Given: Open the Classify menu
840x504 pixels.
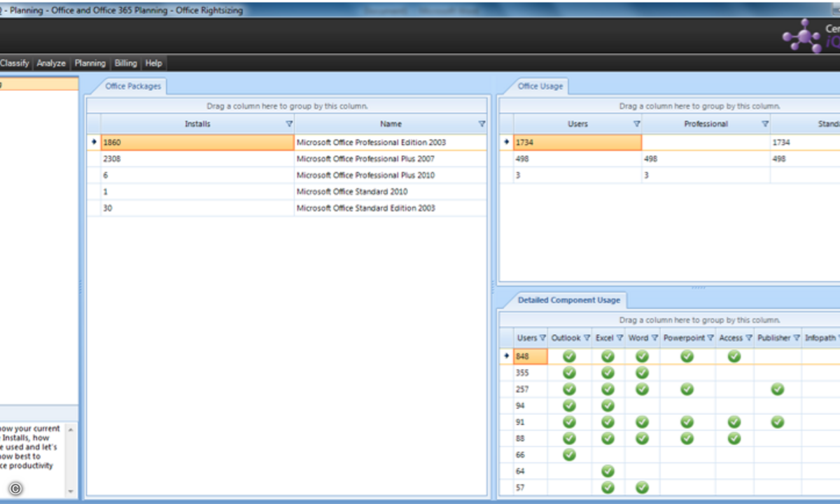Looking at the screenshot, I should click(14, 63).
